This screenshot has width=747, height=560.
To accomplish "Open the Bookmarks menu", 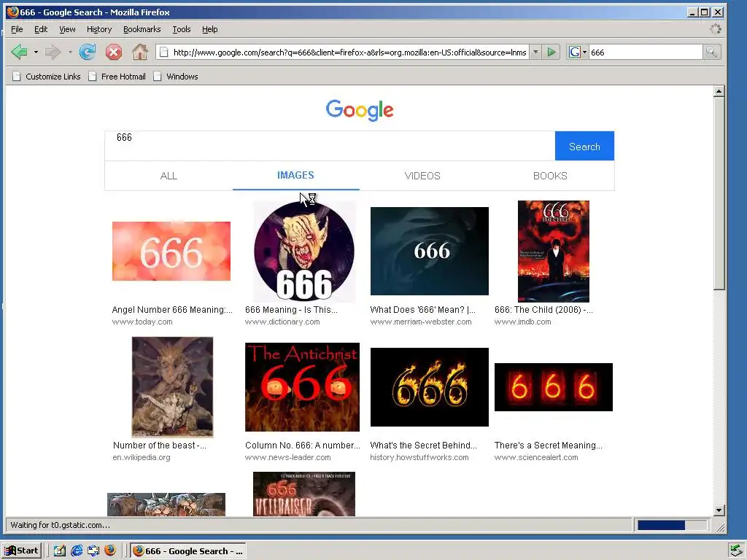I will point(142,29).
